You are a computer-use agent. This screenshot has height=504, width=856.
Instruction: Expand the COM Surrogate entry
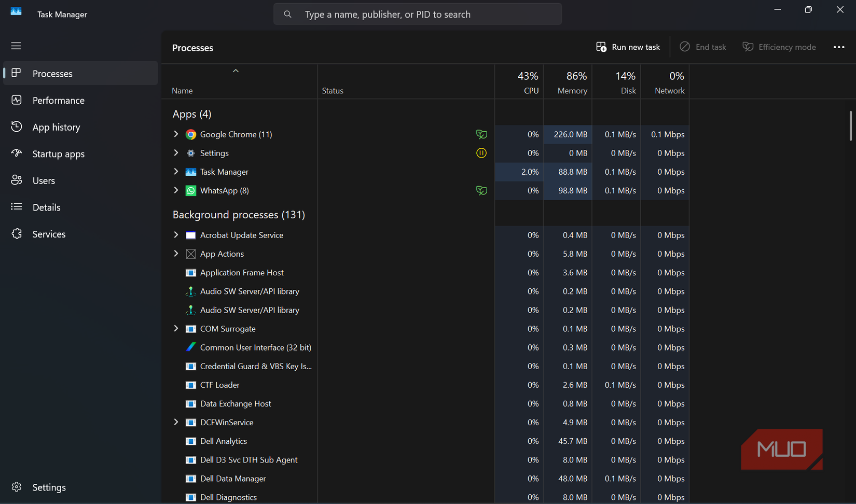click(x=176, y=328)
